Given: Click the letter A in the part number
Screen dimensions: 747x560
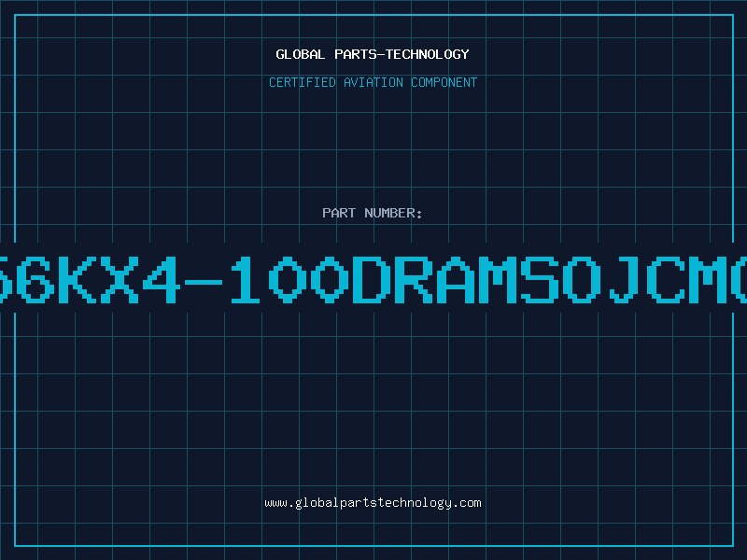Looking at the screenshot, I should [x=456, y=279].
